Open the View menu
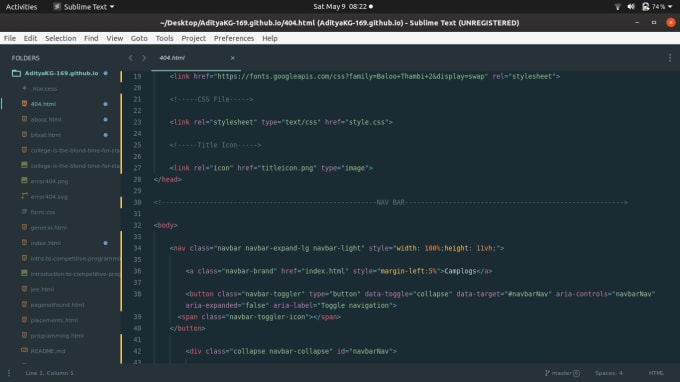The image size is (680, 382). (x=114, y=38)
